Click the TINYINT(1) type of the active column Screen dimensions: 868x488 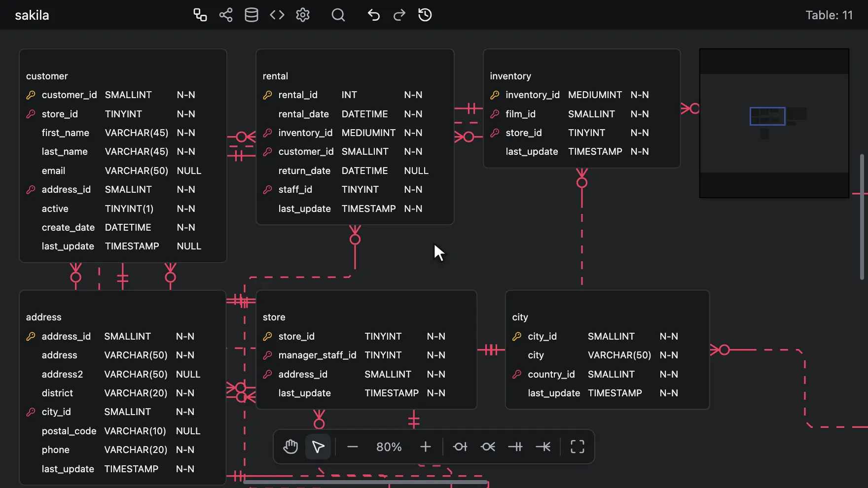129,209
